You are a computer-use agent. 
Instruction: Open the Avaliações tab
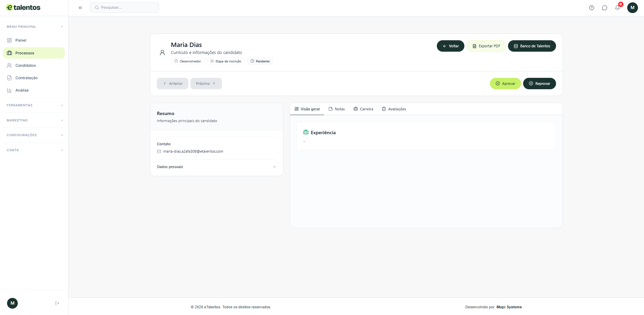pos(394,109)
